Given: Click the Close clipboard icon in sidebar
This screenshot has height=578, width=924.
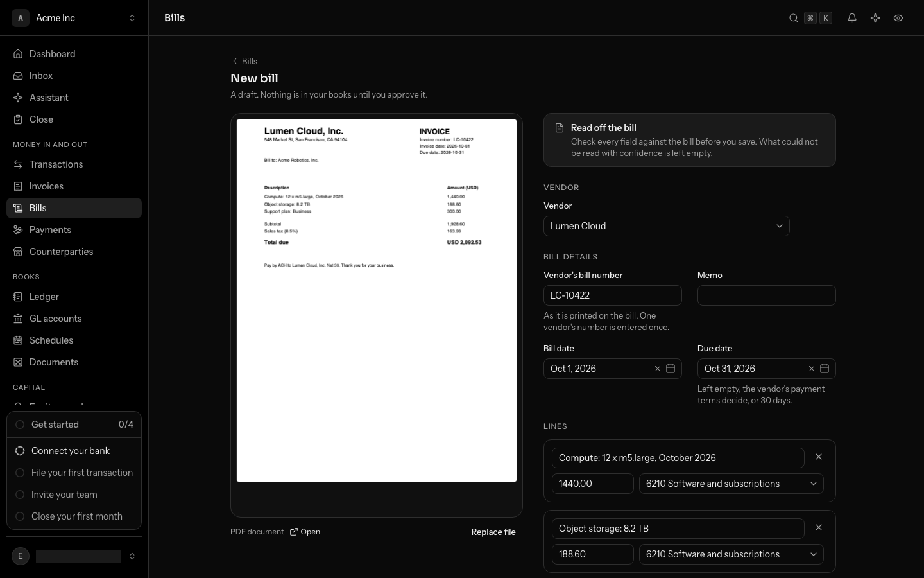Looking at the screenshot, I should [x=18, y=119].
